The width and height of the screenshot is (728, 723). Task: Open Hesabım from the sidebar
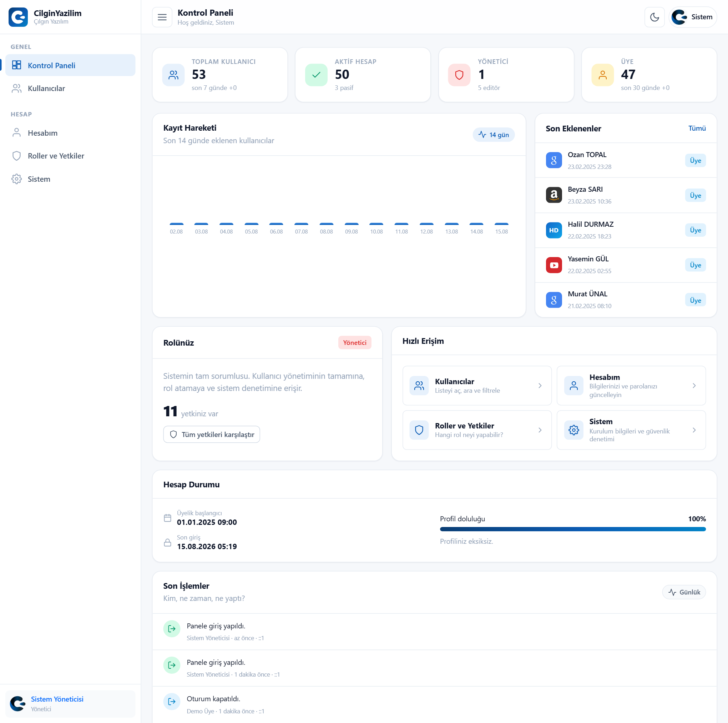pyautogui.click(x=70, y=133)
